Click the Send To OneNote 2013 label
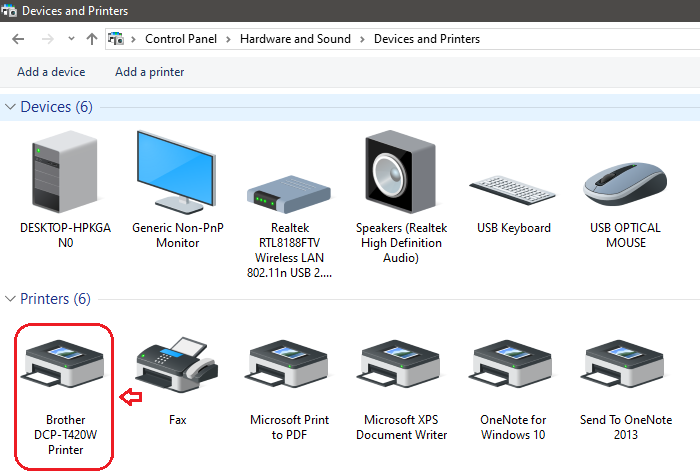The image size is (700, 476). pos(626,427)
